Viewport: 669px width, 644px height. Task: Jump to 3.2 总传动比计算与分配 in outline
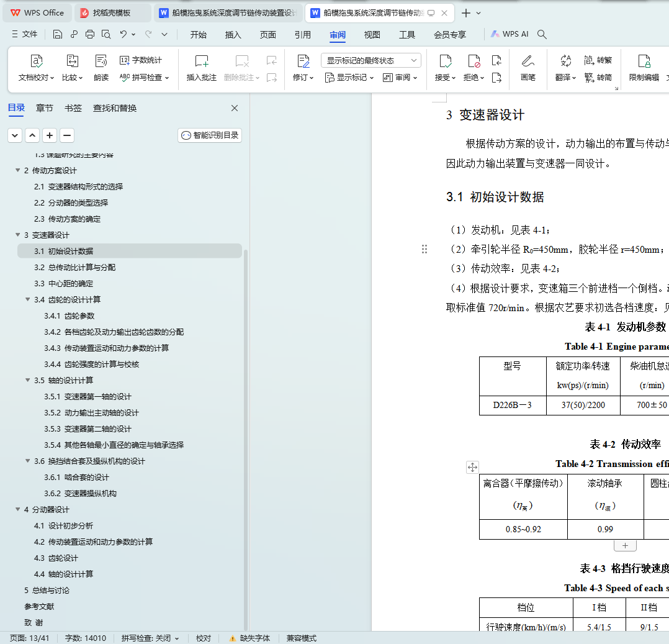[74, 267]
